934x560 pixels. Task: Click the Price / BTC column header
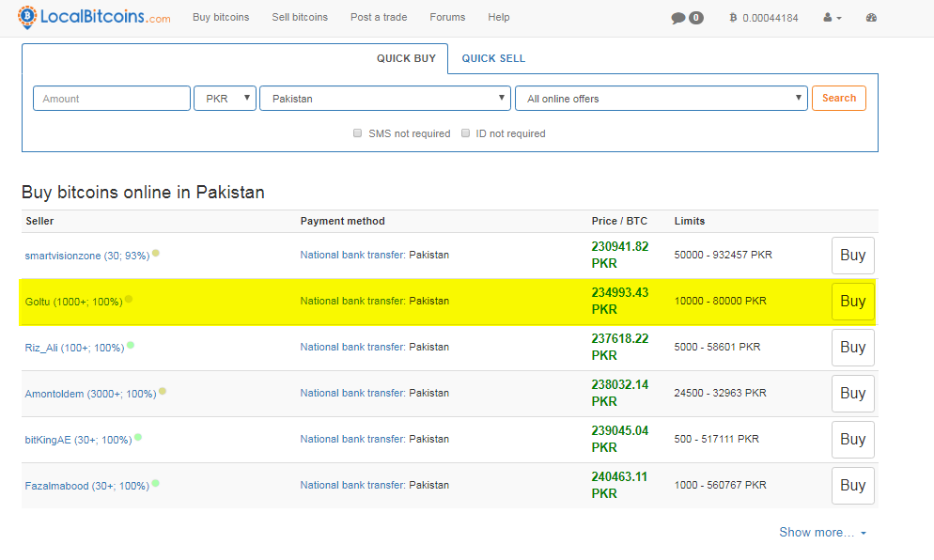[619, 221]
